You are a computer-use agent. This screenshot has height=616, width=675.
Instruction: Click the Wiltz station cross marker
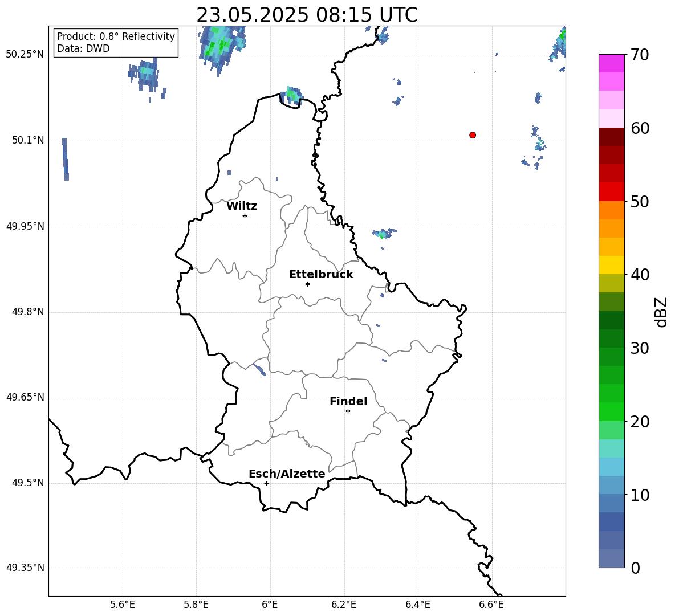pyautogui.click(x=245, y=215)
